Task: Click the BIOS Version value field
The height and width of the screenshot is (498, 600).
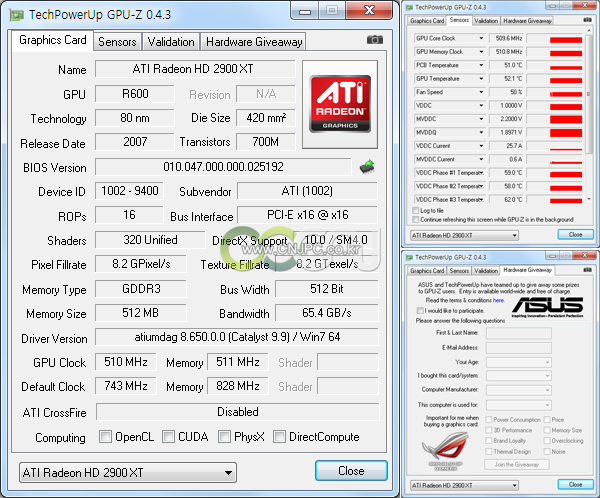Action: click(x=223, y=167)
